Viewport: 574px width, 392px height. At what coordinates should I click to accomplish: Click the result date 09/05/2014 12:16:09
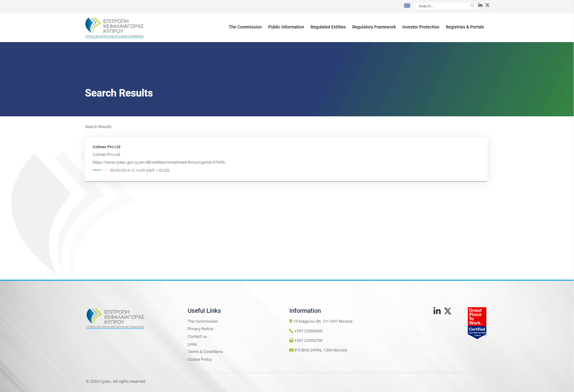pyautogui.click(x=140, y=170)
